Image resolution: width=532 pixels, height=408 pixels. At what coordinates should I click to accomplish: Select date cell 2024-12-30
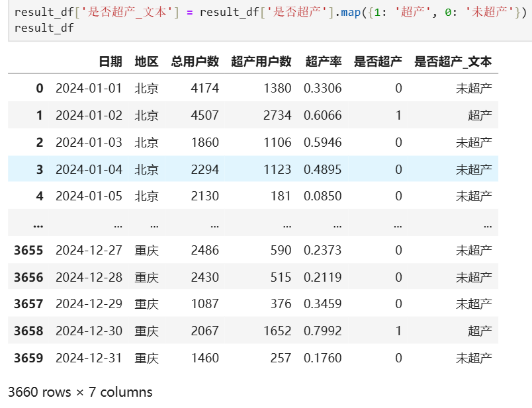[89, 331]
